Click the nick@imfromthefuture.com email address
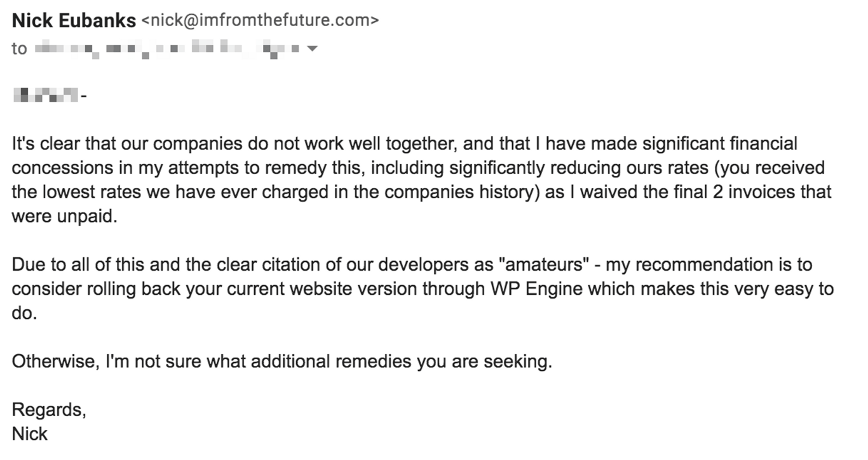The width and height of the screenshot is (868, 460). coord(259,21)
